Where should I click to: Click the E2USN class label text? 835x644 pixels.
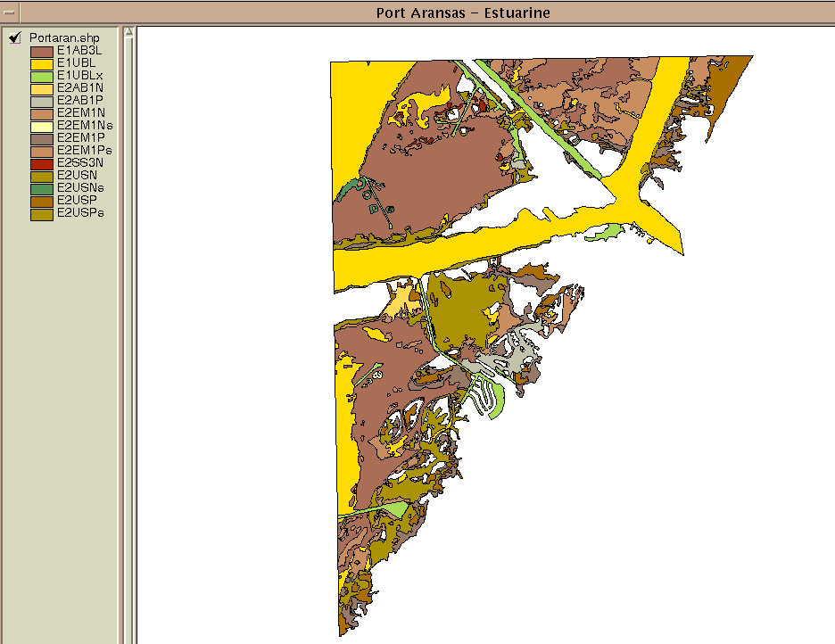76,176
